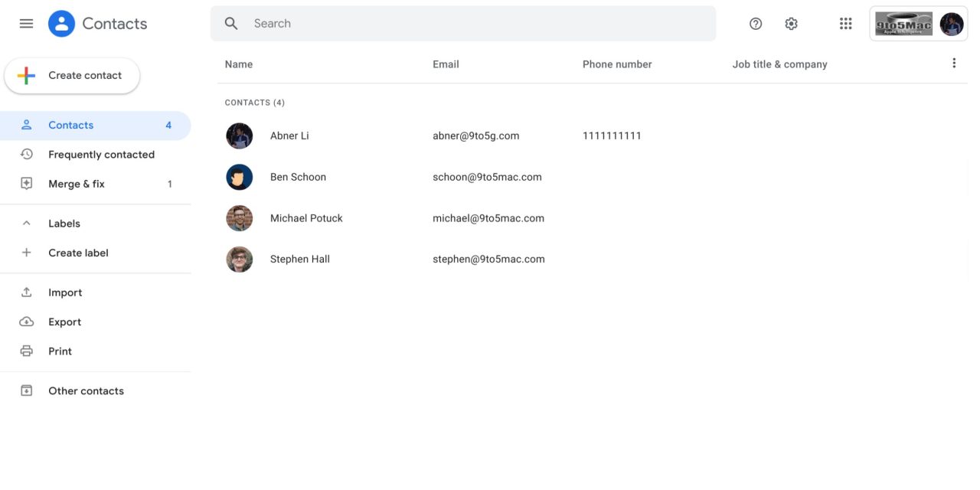Collapse the Labels section
Screen dimensions: 980x490
(x=27, y=224)
